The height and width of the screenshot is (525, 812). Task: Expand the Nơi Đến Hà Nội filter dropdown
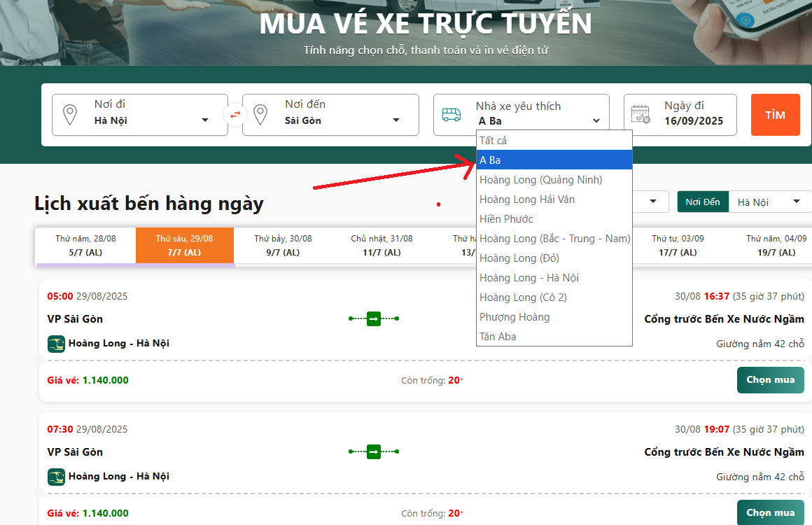[766, 202]
